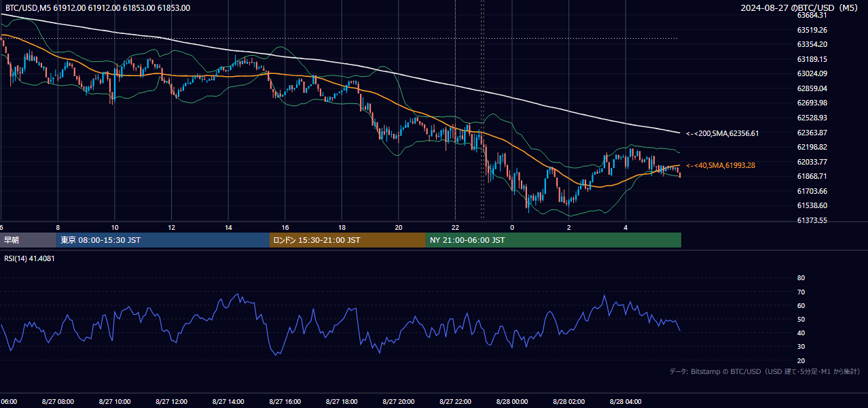
Task: Click bottom time label 8/27 22:00
Action: (455, 401)
